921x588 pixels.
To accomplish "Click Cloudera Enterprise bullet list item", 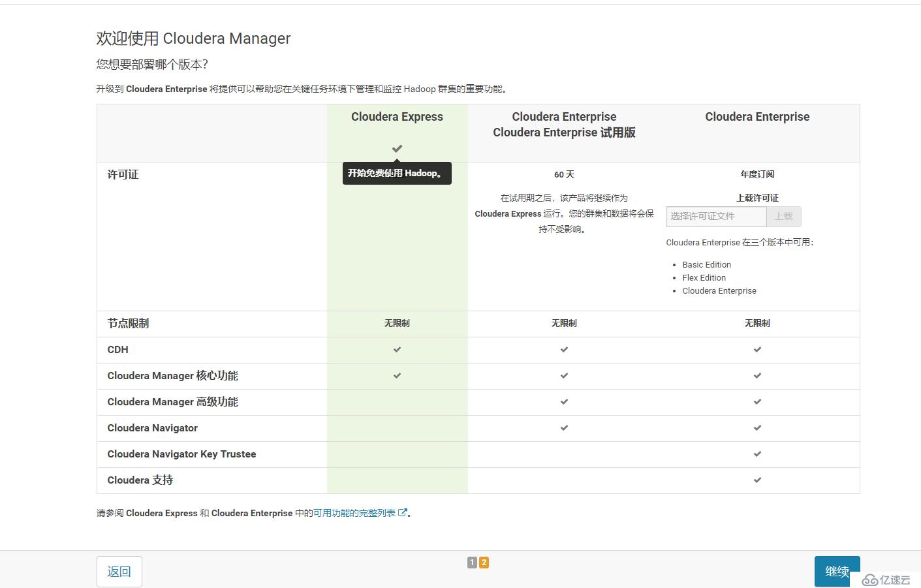I will (719, 290).
